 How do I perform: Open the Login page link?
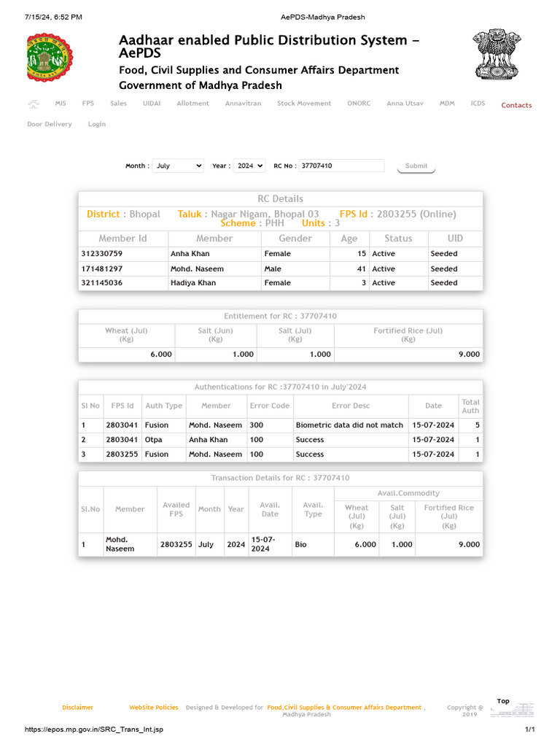click(97, 124)
